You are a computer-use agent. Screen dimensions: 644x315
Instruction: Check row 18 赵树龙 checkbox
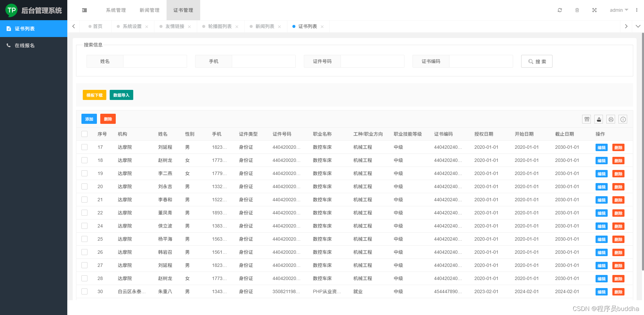[84, 160]
